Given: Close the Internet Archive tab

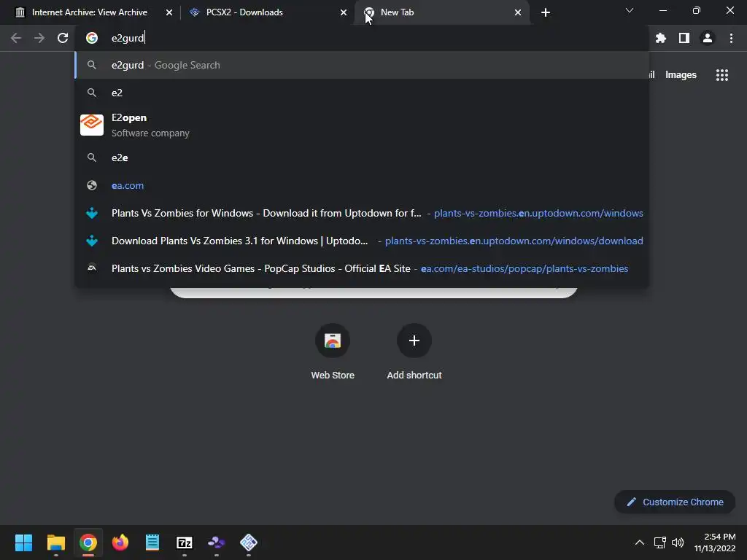Looking at the screenshot, I should 169,12.
